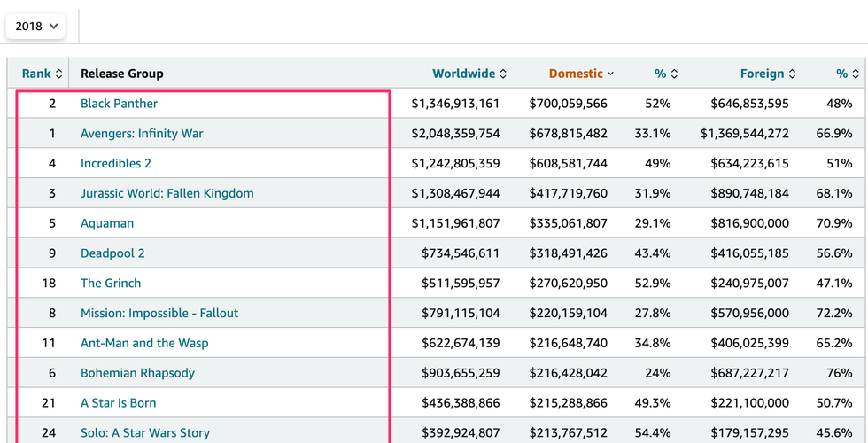Select Incredibles 2 domestic value $608,581,744
The width and height of the screenshot is (868, 443).
(x=569, y=163)
